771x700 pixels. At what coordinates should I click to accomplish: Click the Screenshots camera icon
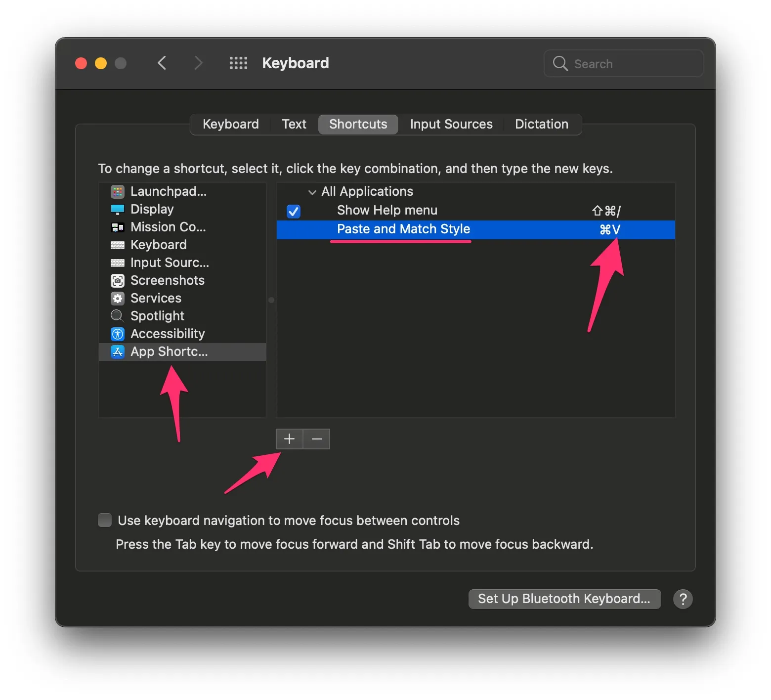pos(118,280)
